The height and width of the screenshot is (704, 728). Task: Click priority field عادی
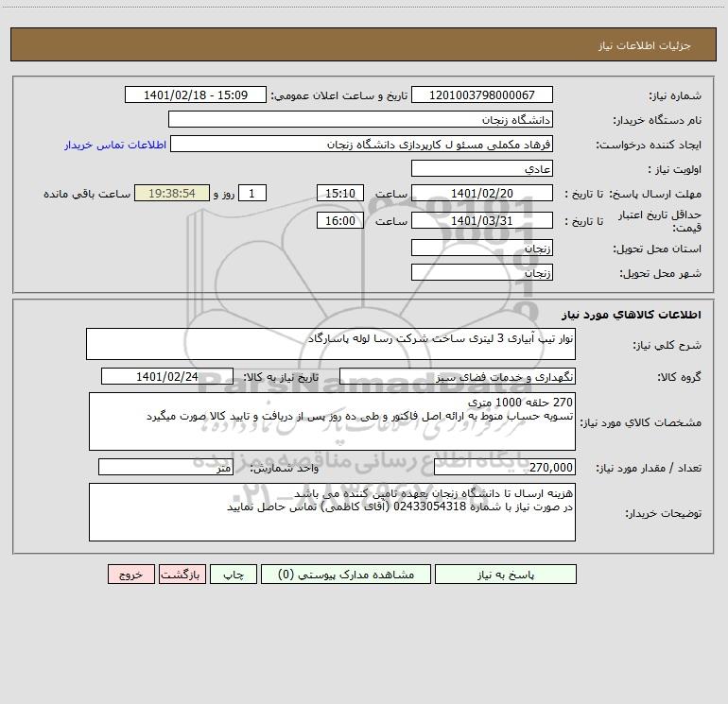pyautogui.click(x=482, y=168)
